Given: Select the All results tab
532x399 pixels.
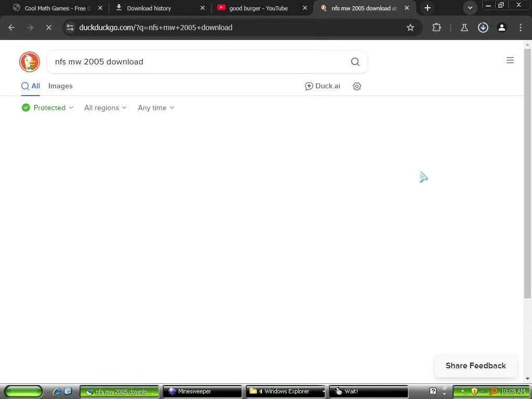Looking at the screenshot, I should [31, 86].
